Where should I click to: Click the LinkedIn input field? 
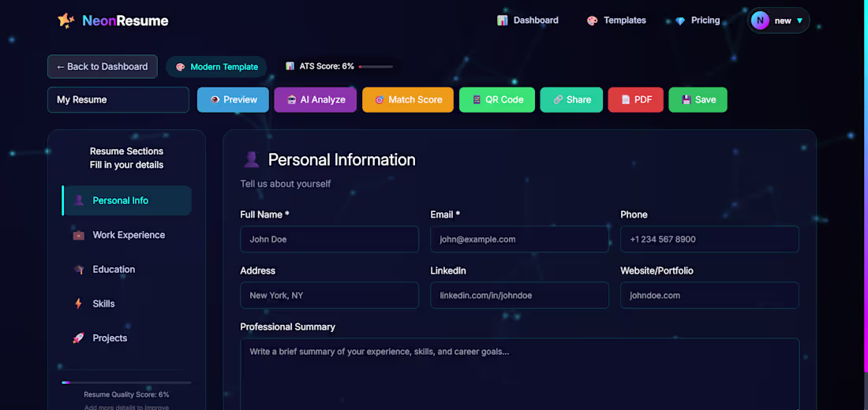[519, 296]
